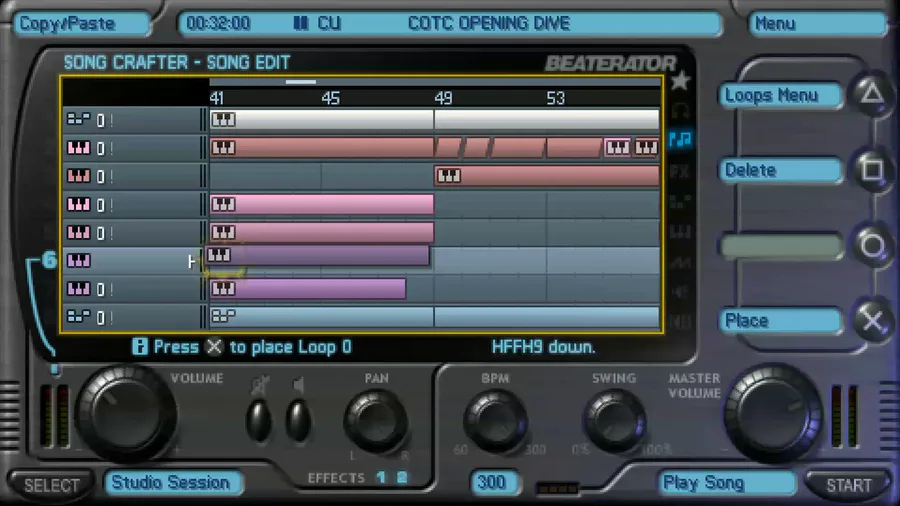The image size is (900, 506).
Task: Select the white loop starting at bar 41
Action: (321, 119)
